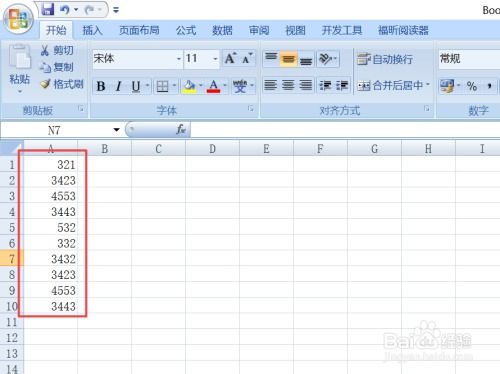The width and height of the screenshot is (500, 374).
Task: Apply the accounting number format
Action: coord(447,86)
